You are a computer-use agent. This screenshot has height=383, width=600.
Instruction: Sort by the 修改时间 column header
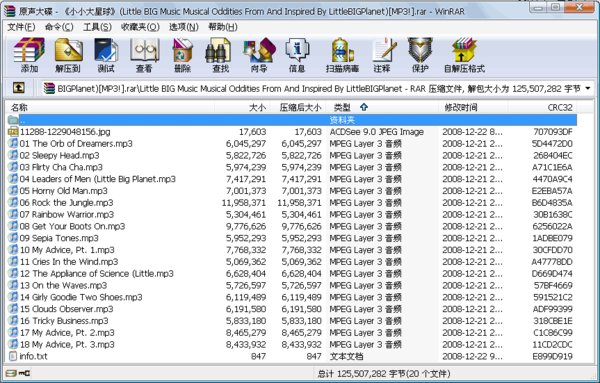point(473,108)
